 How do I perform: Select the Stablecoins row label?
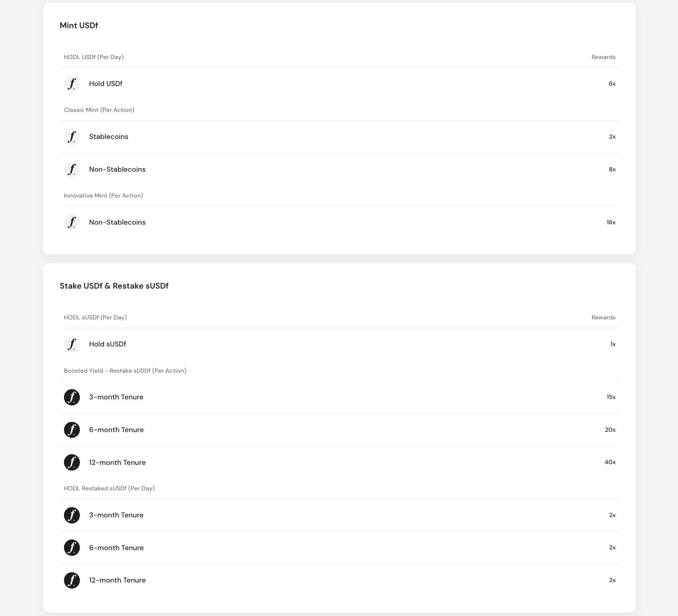[108, 137]
